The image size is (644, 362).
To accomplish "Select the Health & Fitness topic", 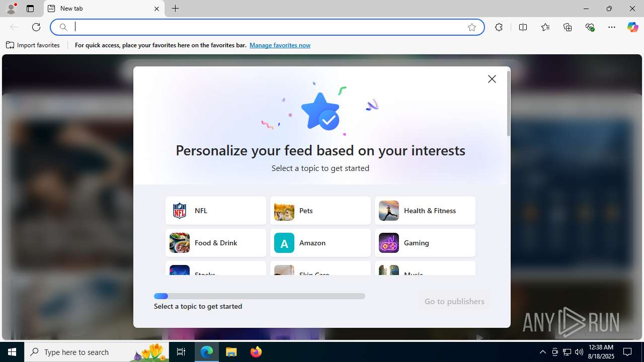I will (x=425, y=211).
